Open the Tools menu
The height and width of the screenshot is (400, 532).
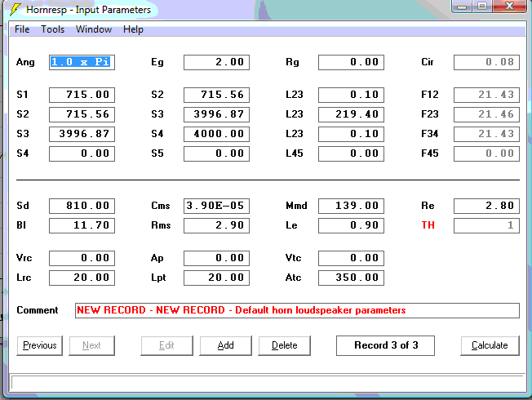tap(52, 29)
